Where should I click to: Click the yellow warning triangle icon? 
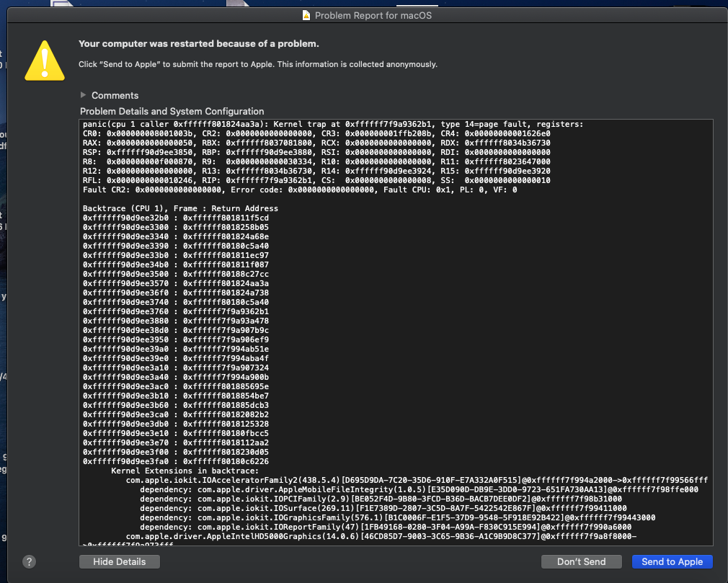point(45,61)
